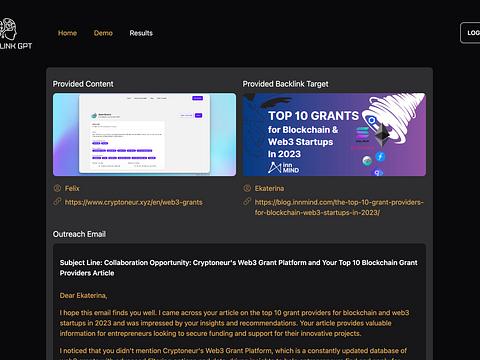Open the Demo page
480x360 pixels.
103,33
